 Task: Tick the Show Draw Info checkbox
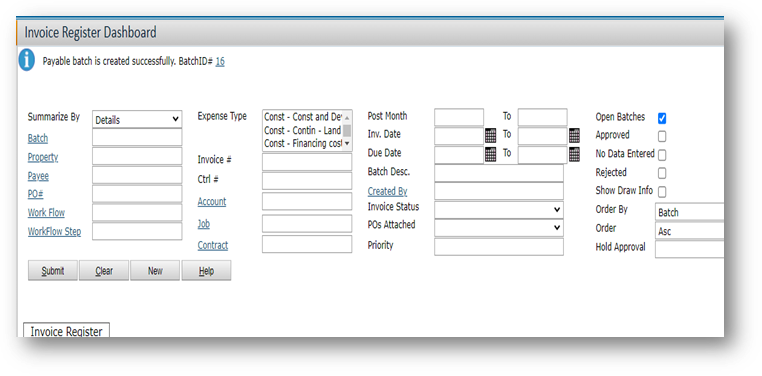point(662,191)
